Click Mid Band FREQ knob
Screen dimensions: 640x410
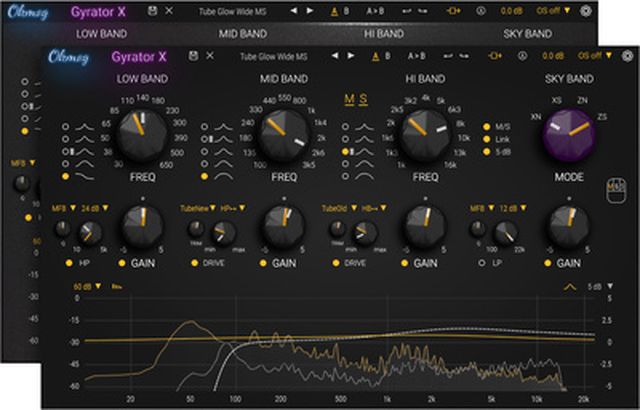284,135
